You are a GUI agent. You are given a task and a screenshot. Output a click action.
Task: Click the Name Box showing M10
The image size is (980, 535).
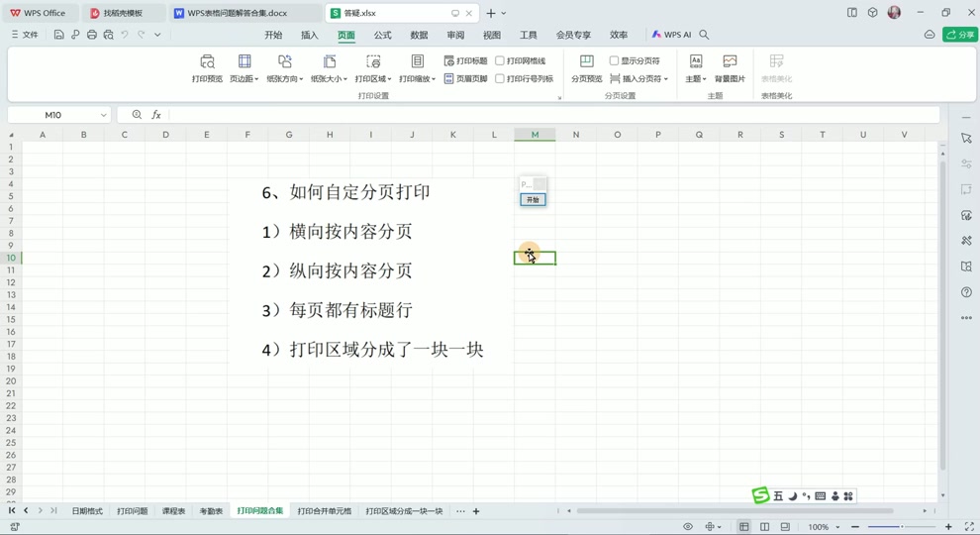(x=53, y=115)
